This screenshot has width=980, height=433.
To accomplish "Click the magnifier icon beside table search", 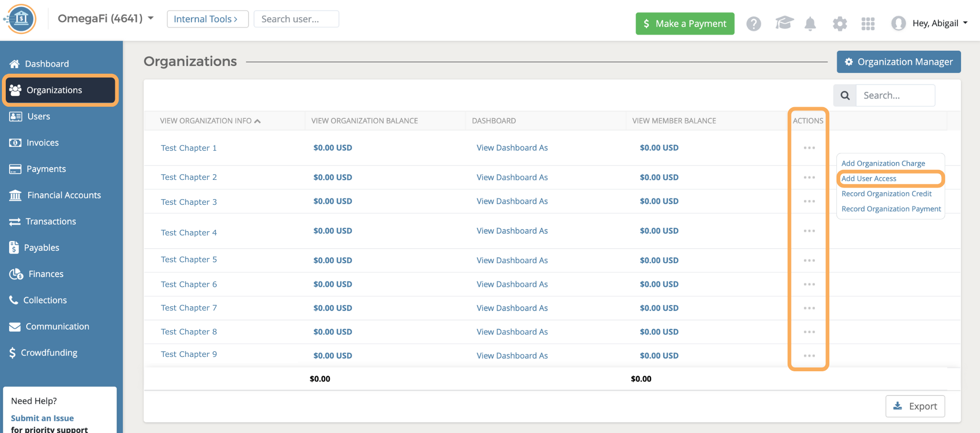I will pyautogui.click(x=845, y=96).
